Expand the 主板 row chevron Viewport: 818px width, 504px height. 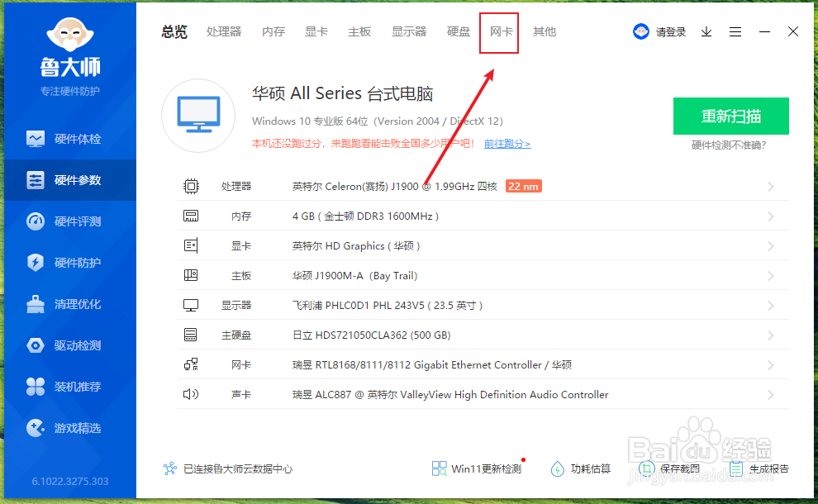click(771, 276)
